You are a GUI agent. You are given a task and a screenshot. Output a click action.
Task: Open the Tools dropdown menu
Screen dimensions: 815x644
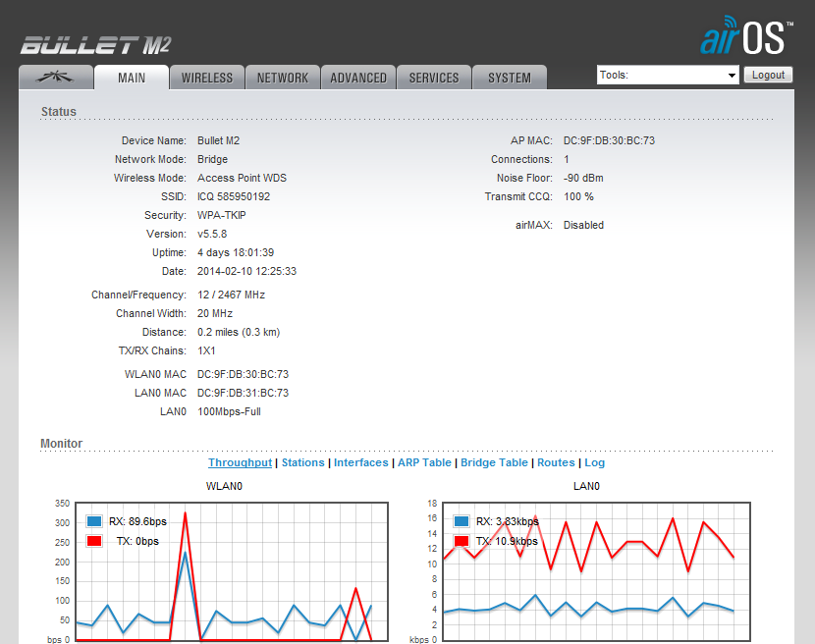668,75
